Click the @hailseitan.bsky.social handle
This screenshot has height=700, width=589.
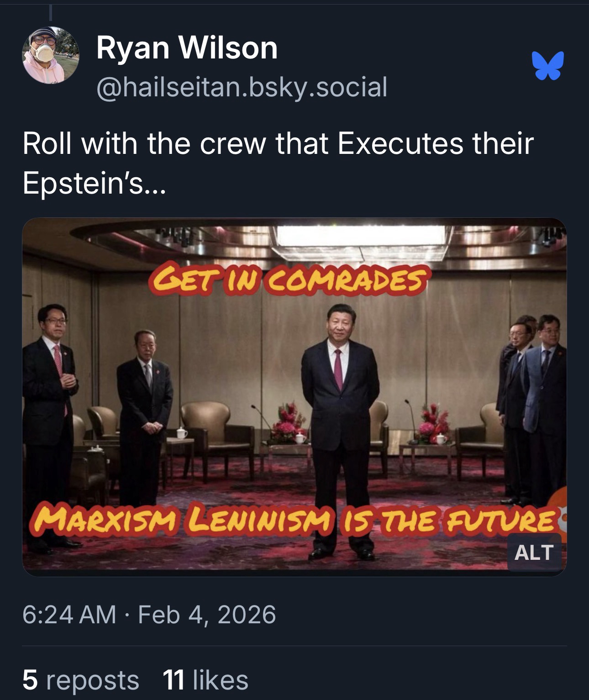[242, 87]
